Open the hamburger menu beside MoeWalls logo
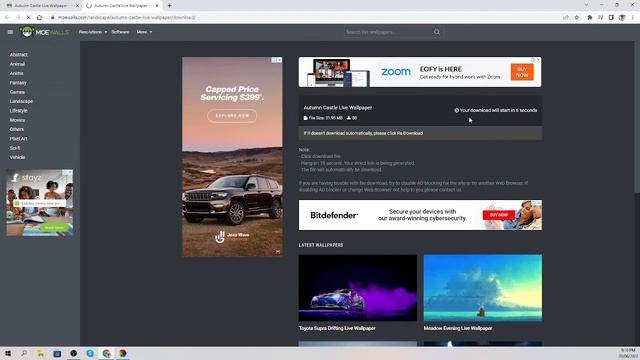 pyautogui.click(x=10, y=32)
